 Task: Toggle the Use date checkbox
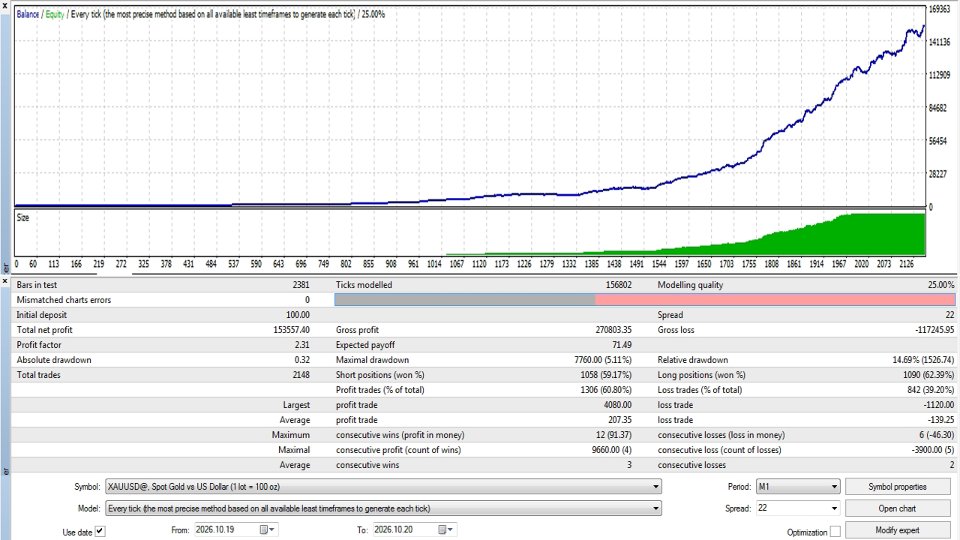100,531
